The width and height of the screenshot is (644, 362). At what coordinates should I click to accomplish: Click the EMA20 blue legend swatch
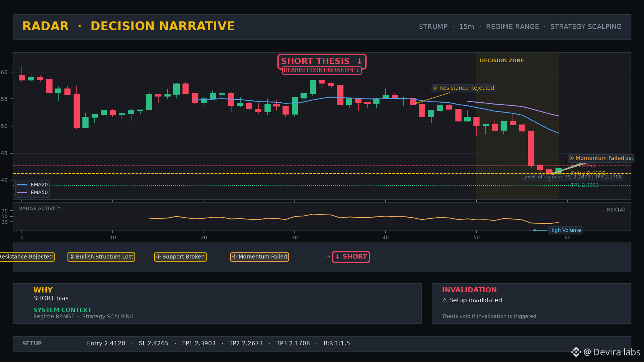(x=22, y=185)
